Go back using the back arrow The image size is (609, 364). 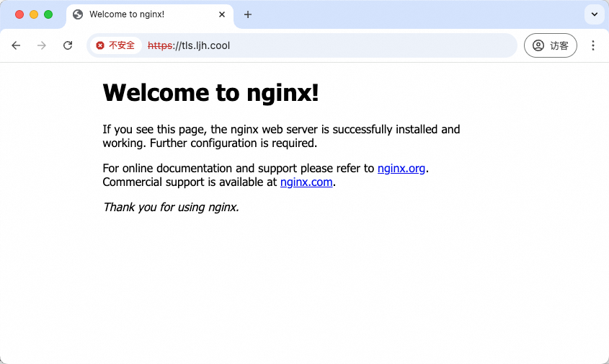(16, 45)
